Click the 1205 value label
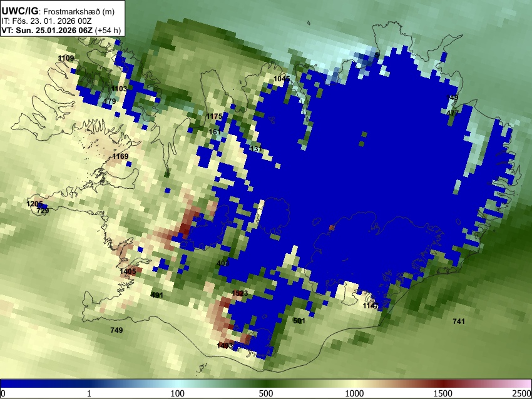Viewport: 532px width, 399px height. pyautogui.click(x=34, y=204)
